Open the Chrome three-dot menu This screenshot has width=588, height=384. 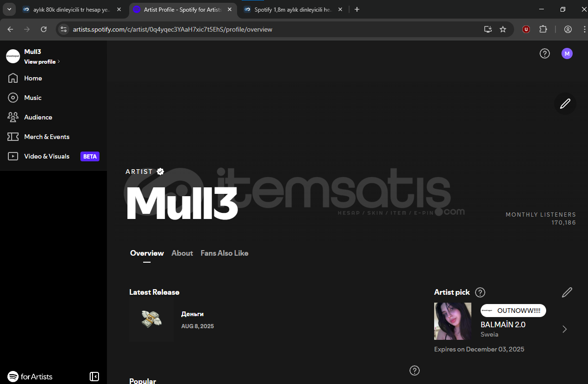tap(584, 29)
